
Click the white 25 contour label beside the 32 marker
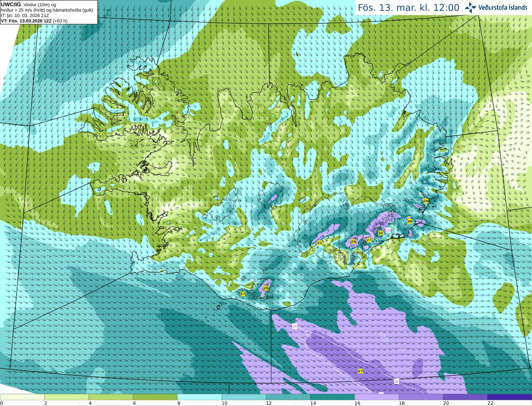[x=388, y=230]
